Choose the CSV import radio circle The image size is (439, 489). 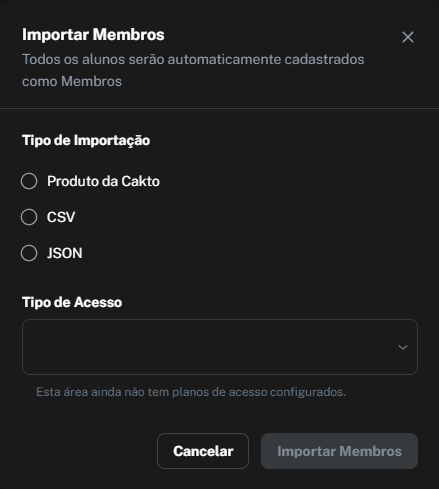tap(29, 217)
